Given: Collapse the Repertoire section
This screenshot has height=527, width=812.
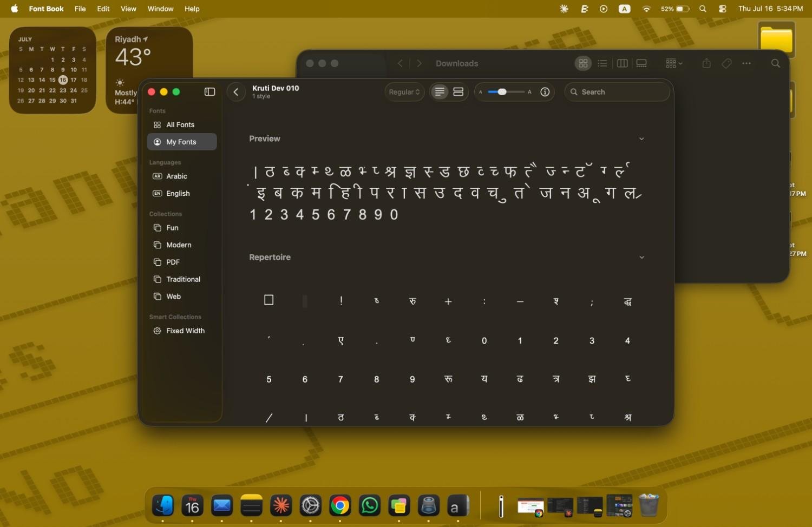Looking at the screenshot, I should 641,258.
